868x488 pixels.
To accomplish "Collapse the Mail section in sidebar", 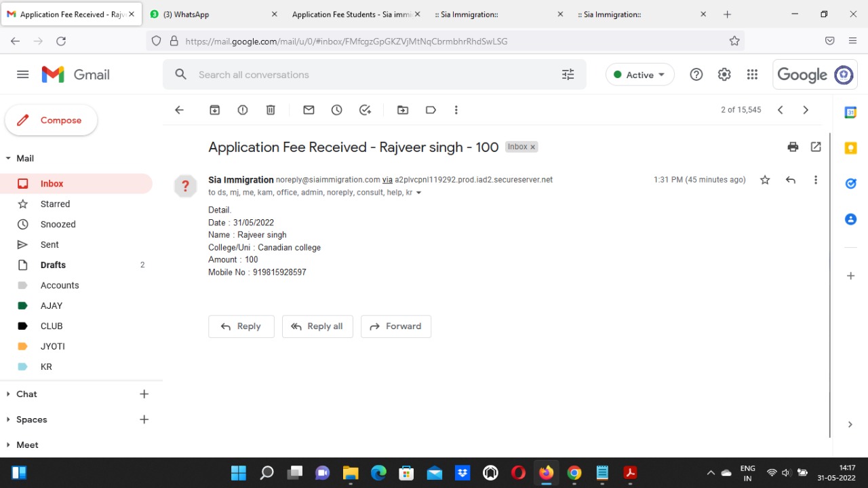I will pyautogui.click(x=8, y=158).
